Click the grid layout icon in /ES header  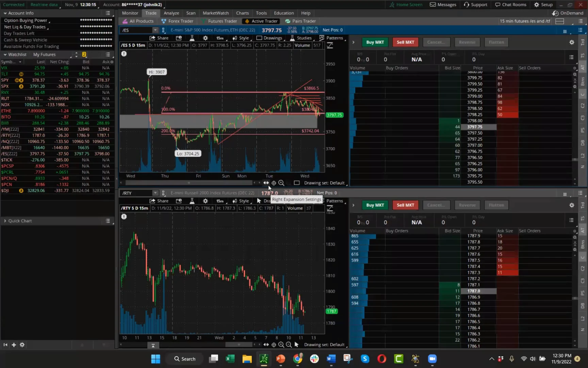point(565,31)
